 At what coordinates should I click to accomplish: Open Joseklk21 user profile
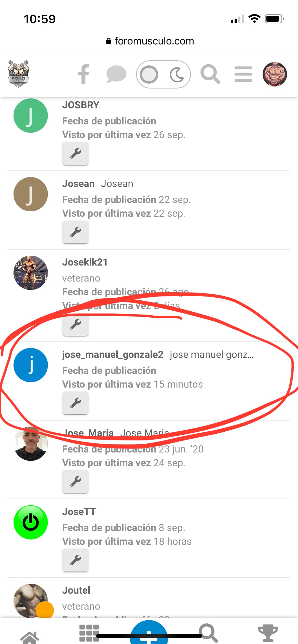[85, 262]
